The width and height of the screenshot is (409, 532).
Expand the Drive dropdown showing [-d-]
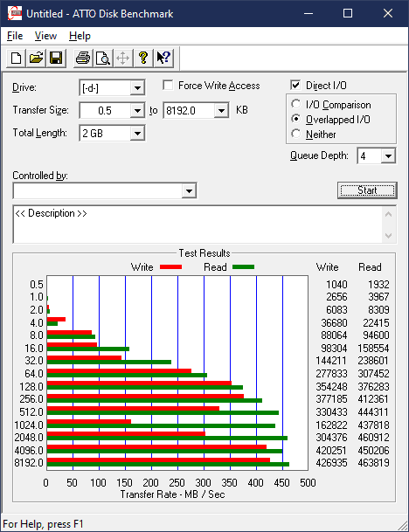[137, 88]
